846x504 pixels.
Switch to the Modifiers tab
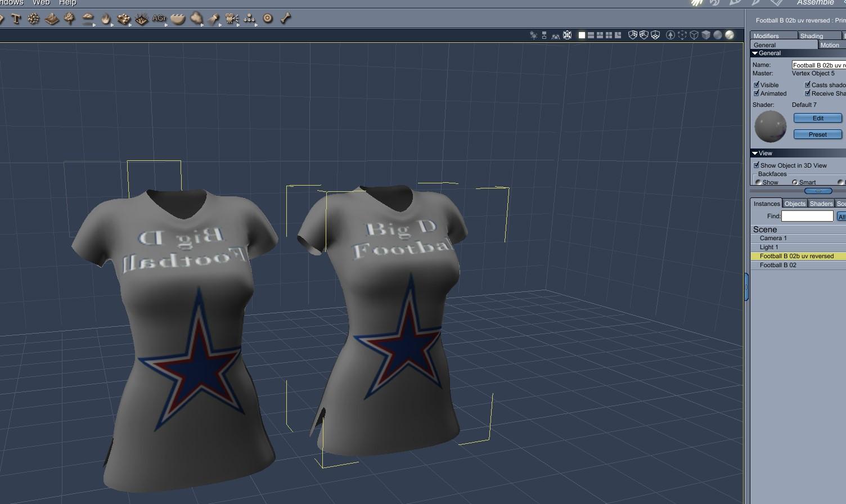point(773,35)
